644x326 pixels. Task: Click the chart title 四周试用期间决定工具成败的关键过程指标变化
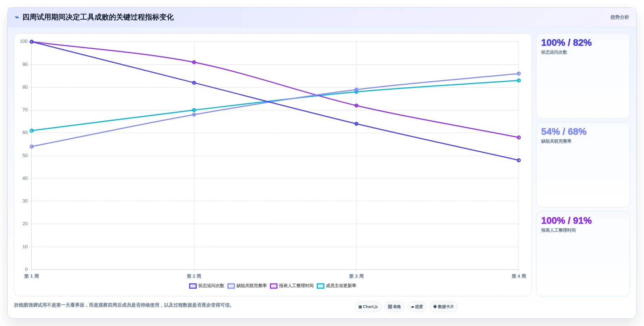(98, 17)
